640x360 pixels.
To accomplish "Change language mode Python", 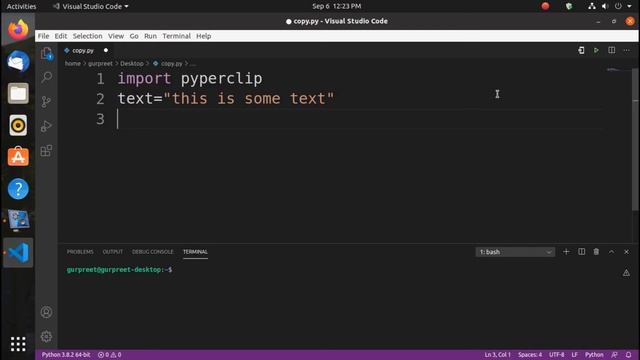I will coord(594,355).
